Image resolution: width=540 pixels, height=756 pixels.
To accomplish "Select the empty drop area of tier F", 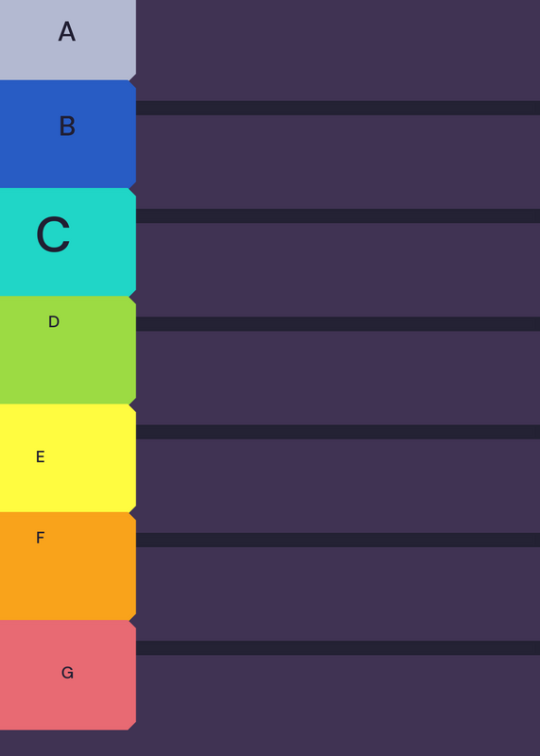I will (x=338, y=593).
